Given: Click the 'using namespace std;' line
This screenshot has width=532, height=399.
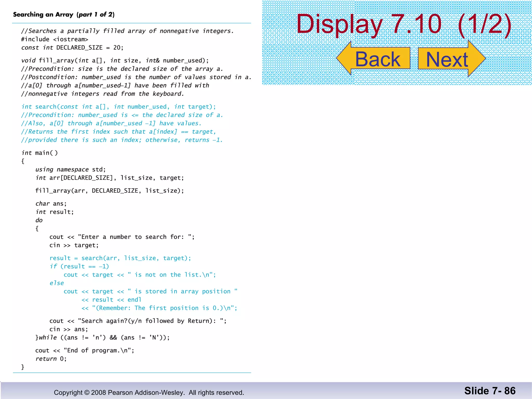Looking at the screenshot, I should pos(71,169).
